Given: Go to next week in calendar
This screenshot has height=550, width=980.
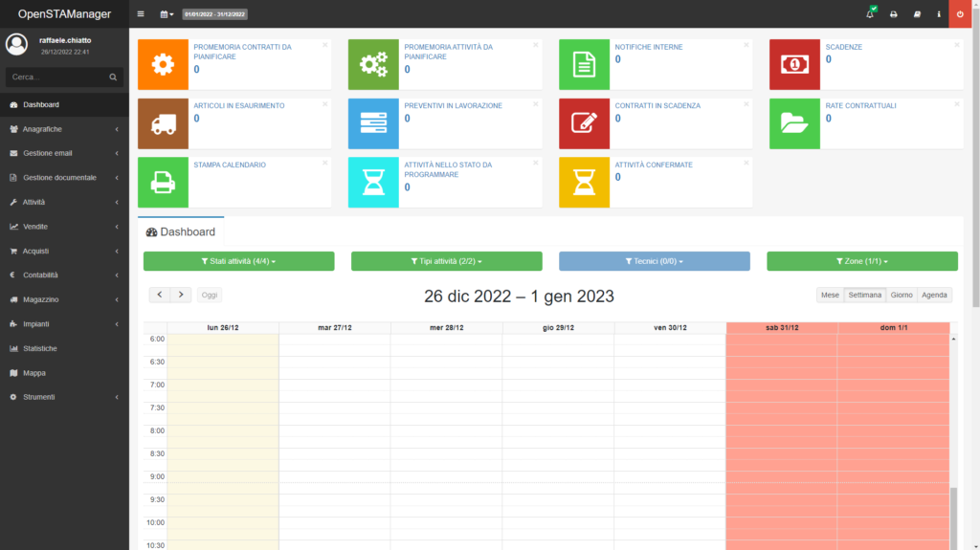Looking at the screenshot, I should pos(181,295).
